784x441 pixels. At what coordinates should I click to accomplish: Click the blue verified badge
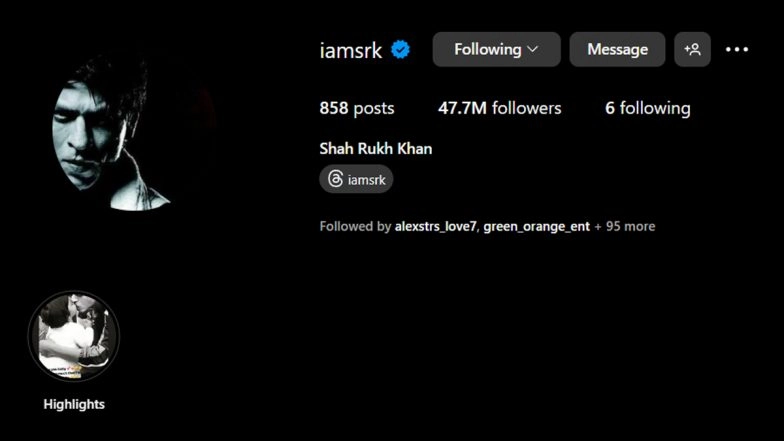pyautogui.click(x=400, y=50)
